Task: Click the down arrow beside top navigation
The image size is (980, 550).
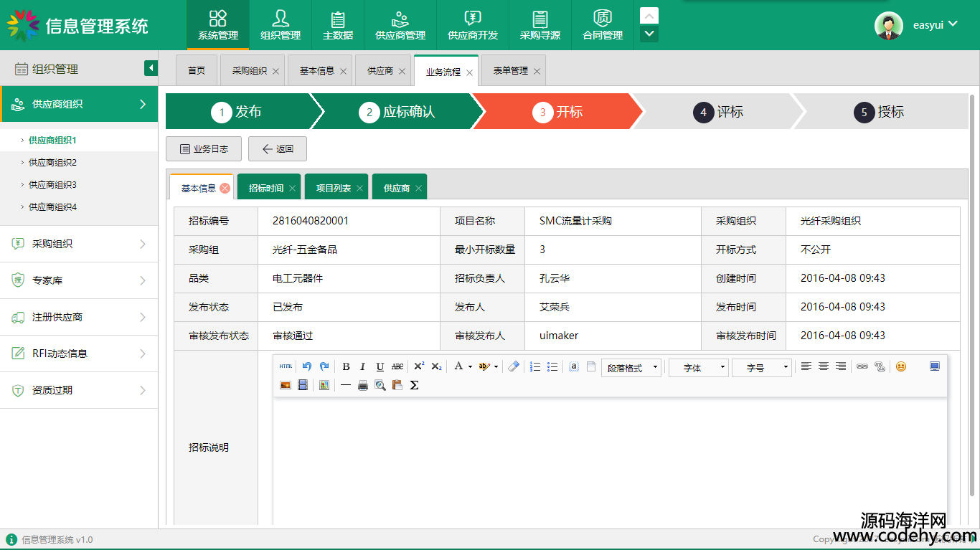Action: pyautogui.click(x=649, y=34)
